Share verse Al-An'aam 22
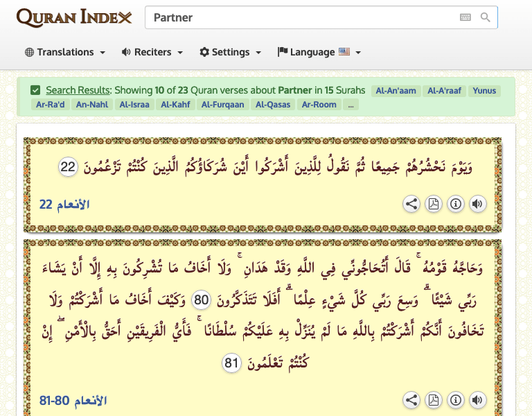The image size is (532, 416). point(411,204)
